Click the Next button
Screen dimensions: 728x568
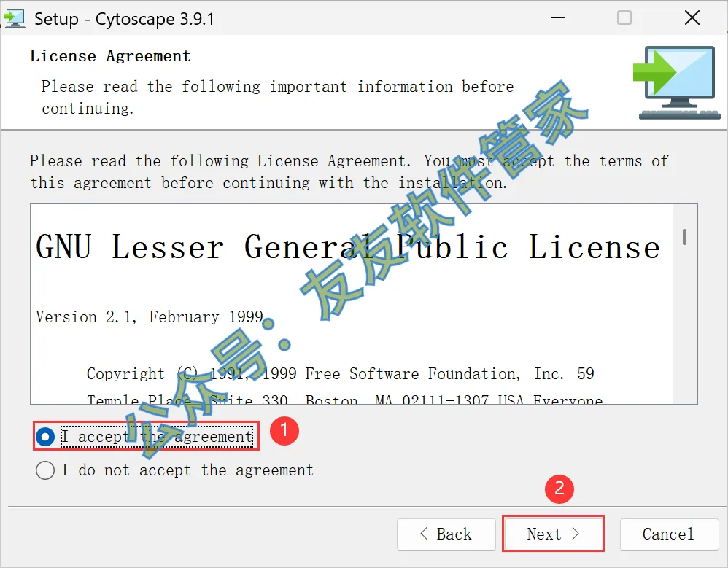pos(553,534)
